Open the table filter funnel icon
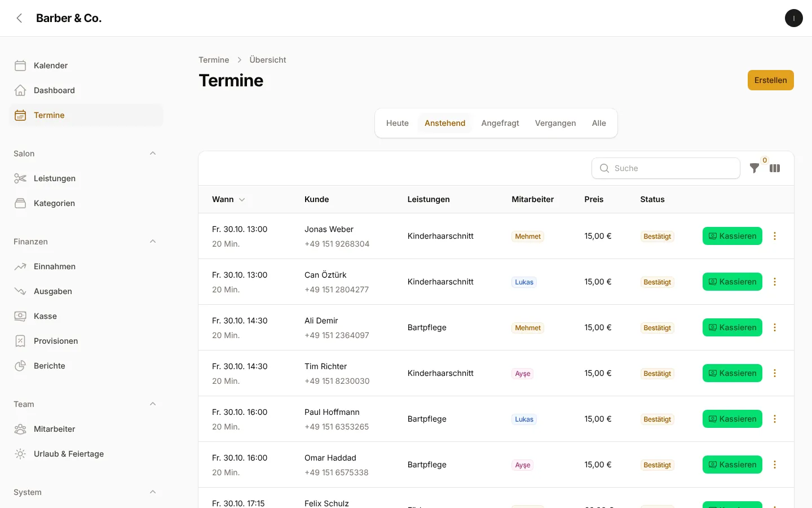This screenshot has width=812, height=508. [754, 168]
